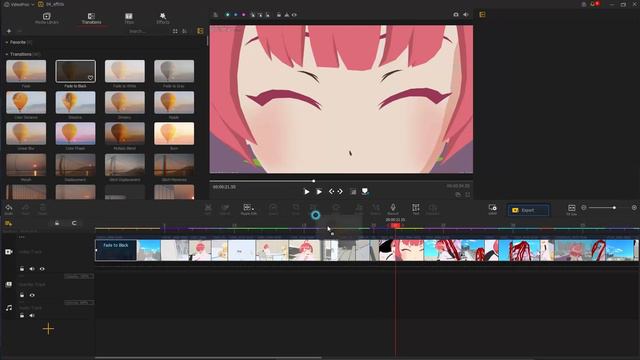Adjust the timeline zoom slider handle
This screenshot has height=360, width=640.
coord(614,208)
